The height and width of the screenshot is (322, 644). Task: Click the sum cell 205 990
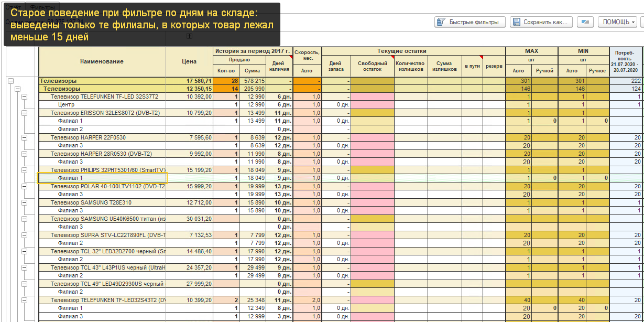click(253, 89)
